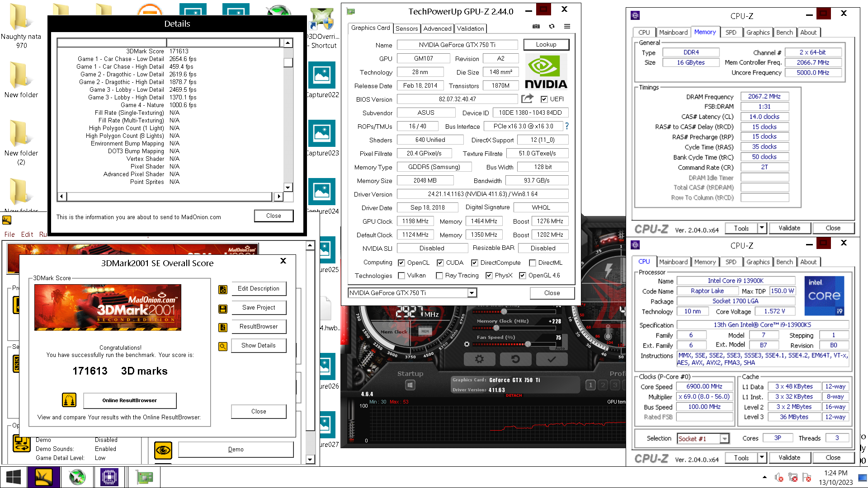Click the GPU-Z screenshot camera icon

click(536, 27)
